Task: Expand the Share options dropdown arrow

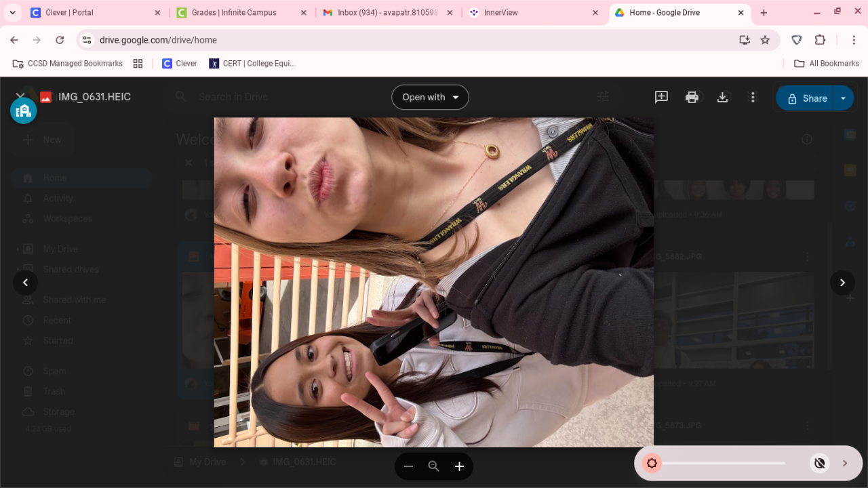Action: [x=843, y=98]
